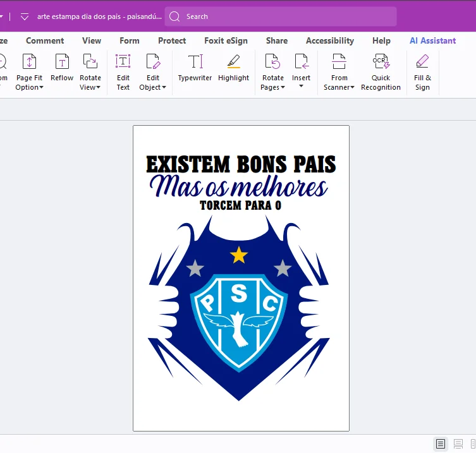476x453 pixels.
Task: Open the AI Assistant tab
Action: point(433,40)
